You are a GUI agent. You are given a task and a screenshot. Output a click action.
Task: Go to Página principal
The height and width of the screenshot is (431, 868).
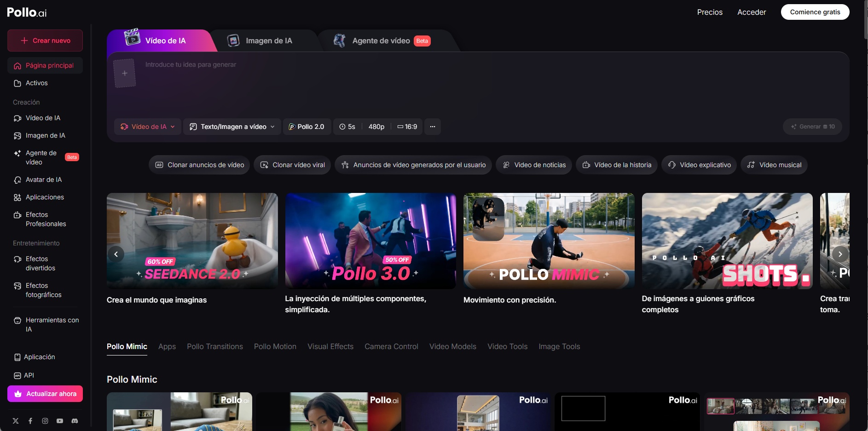pyautogui.click(x=45, y=66)
